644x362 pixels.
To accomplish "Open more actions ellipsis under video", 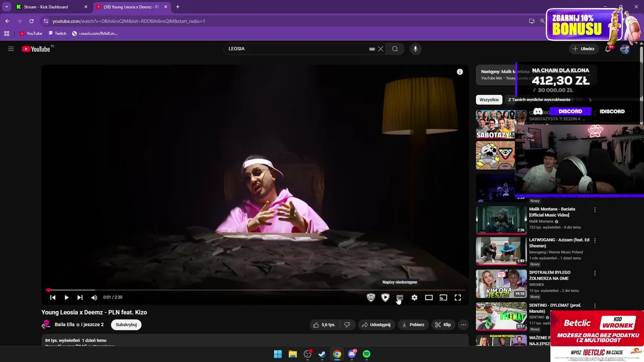I will tap(463, 325).
